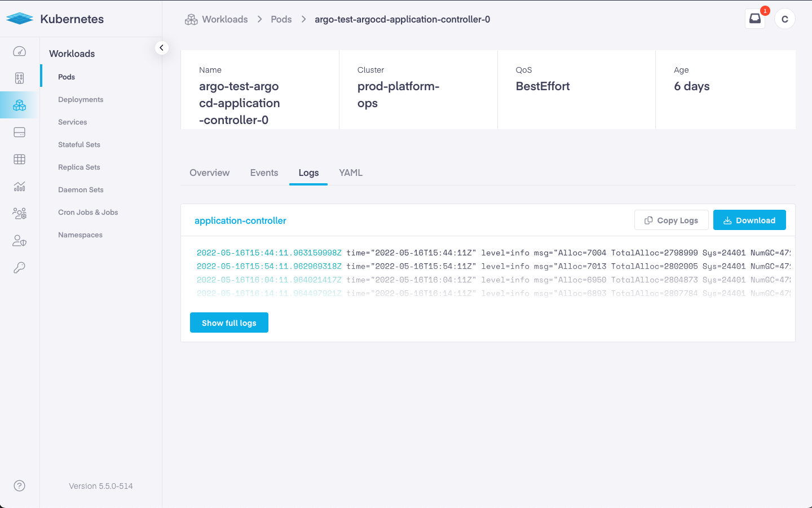
Task: Open the storage drive sidebar icon
Action: tap(19, 132)
